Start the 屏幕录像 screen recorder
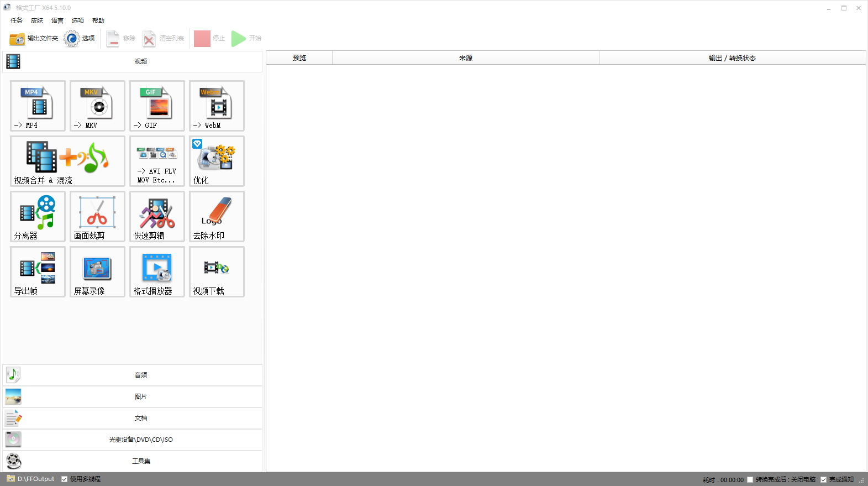868x486 pixels. coord(97,271)
